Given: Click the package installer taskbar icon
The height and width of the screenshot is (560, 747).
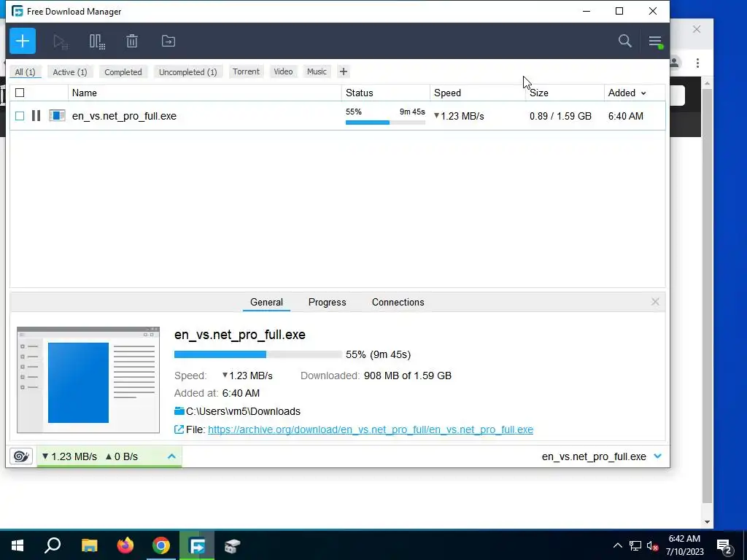Looking at the screenshot, I should coord(233,545).
